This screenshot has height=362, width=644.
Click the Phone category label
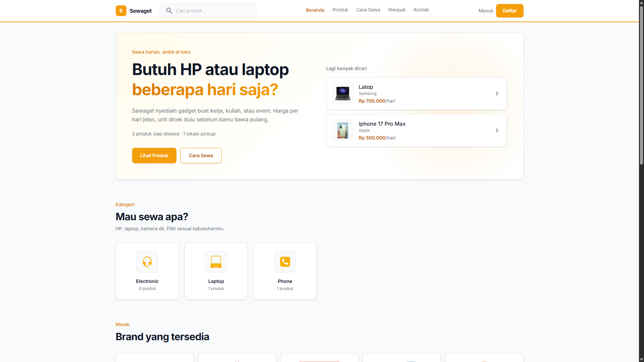click(x=285, y=281)
